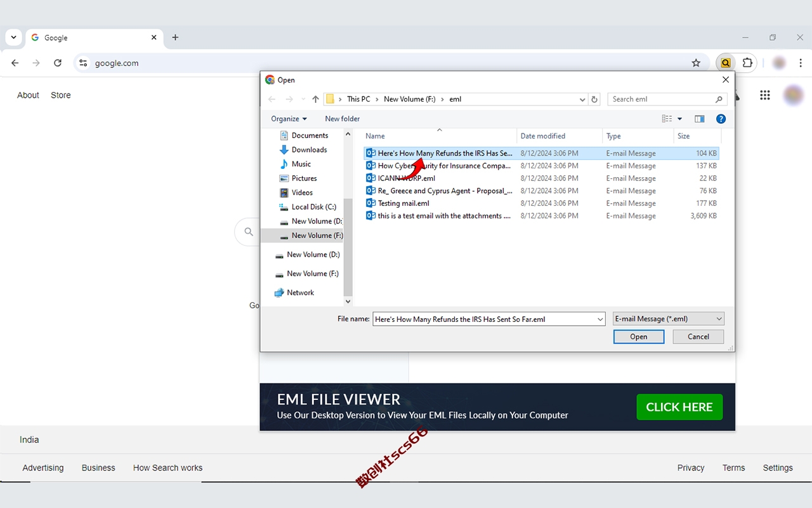Click the Store link on Google page
Image resolution: width=812 pixels, height=508 pixels.
coord(61,95)
